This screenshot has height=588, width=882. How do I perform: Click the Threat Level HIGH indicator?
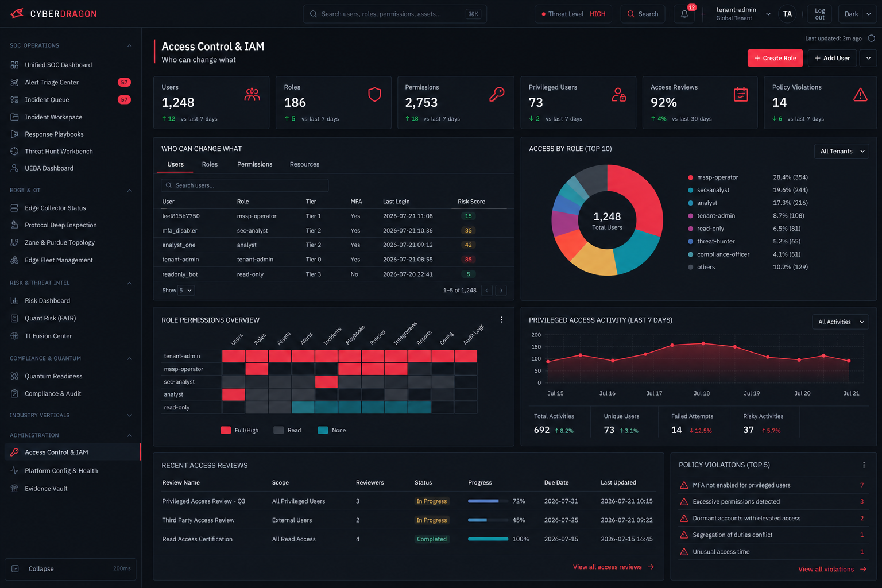pyautogui.click(x=573, y=14)
